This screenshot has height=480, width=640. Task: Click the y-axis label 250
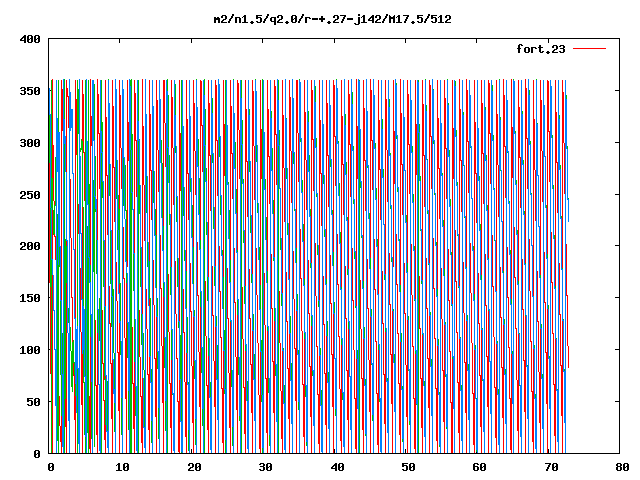(x=30, y=195)
